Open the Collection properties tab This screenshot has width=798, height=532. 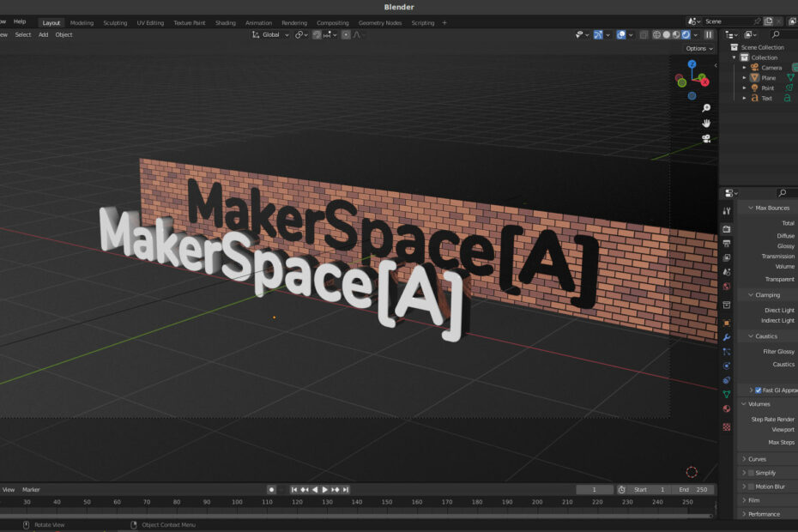[727, 305]
